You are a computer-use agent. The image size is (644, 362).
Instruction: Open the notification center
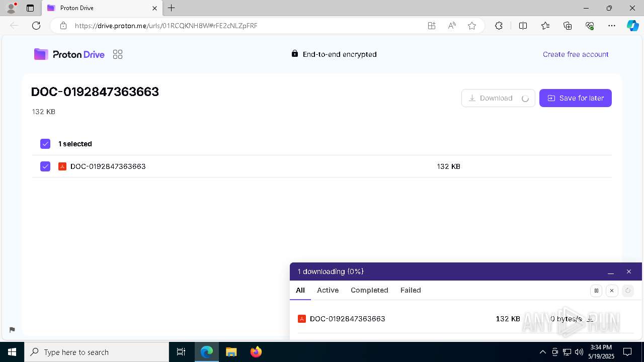coord(627,352)
